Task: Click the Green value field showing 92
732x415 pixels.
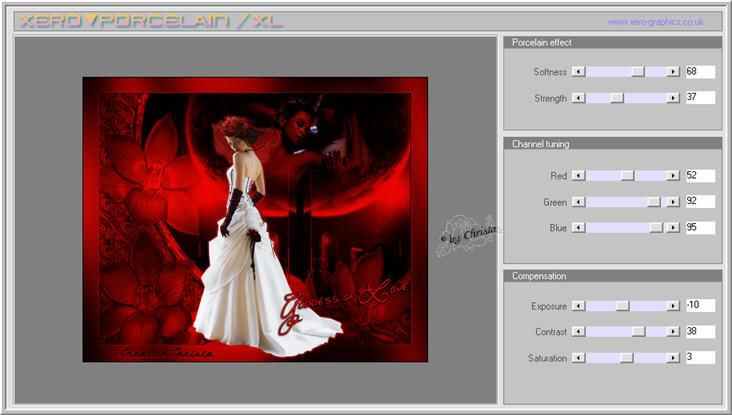Action: [700, 201]
